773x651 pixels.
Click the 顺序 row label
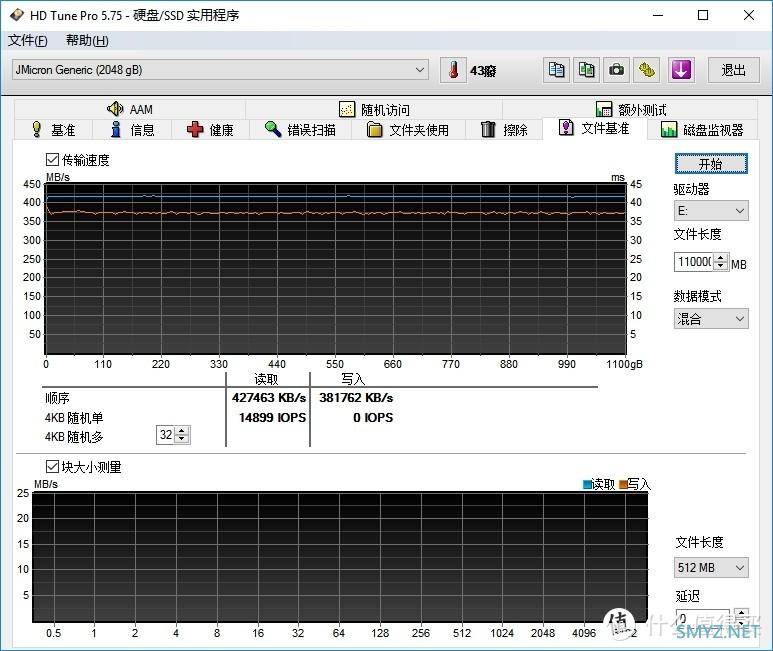[57, 398]
